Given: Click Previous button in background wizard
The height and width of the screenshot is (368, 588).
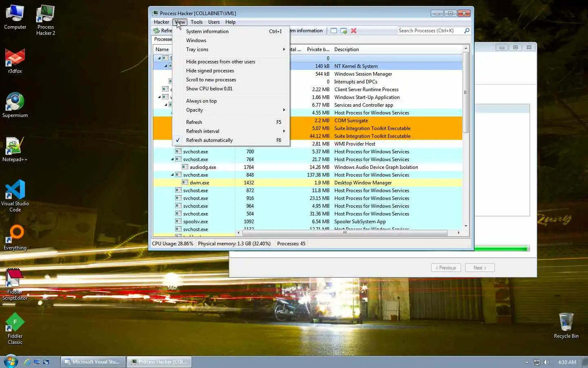Looking at the screenshot, I should pos(446,268).
